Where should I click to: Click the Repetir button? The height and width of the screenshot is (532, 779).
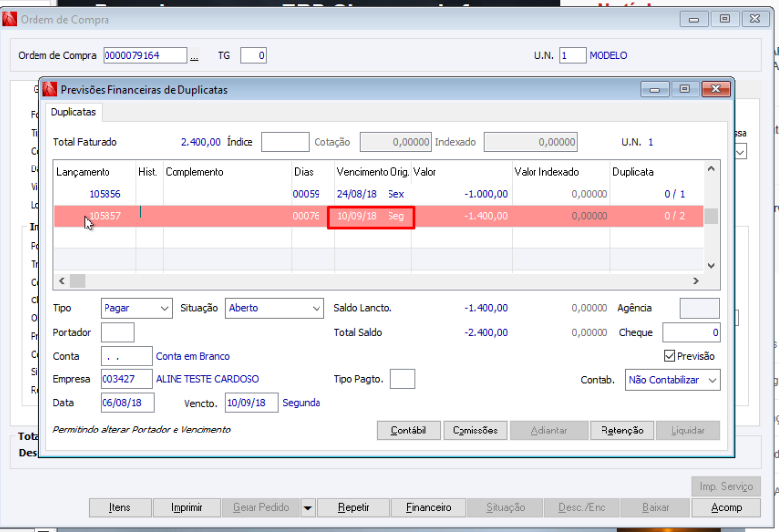(353, 507)
